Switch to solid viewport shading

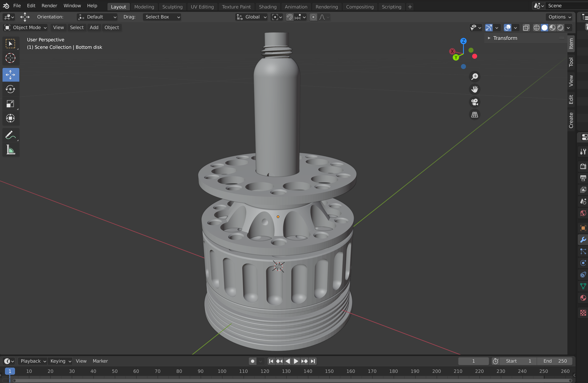click(544, 28)
